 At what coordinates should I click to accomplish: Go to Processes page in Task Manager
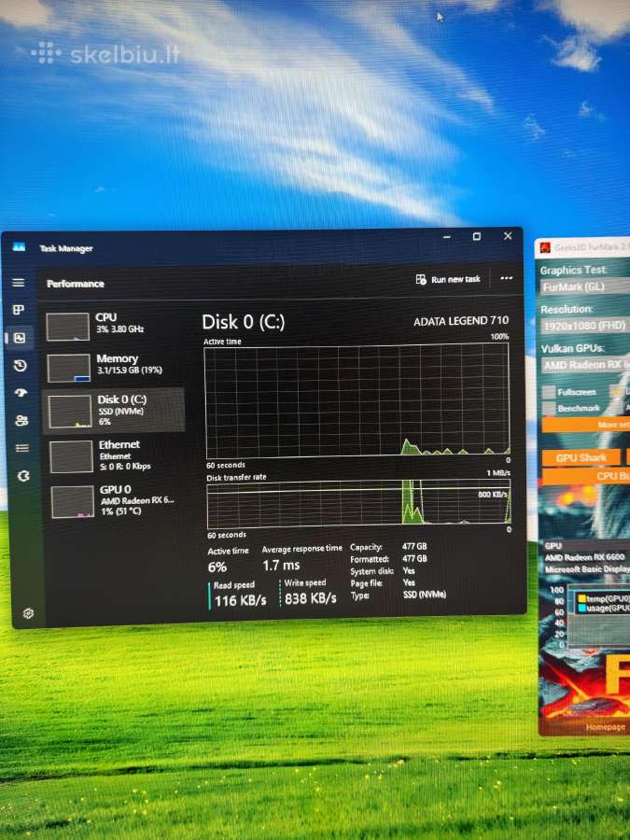point(19,310)
